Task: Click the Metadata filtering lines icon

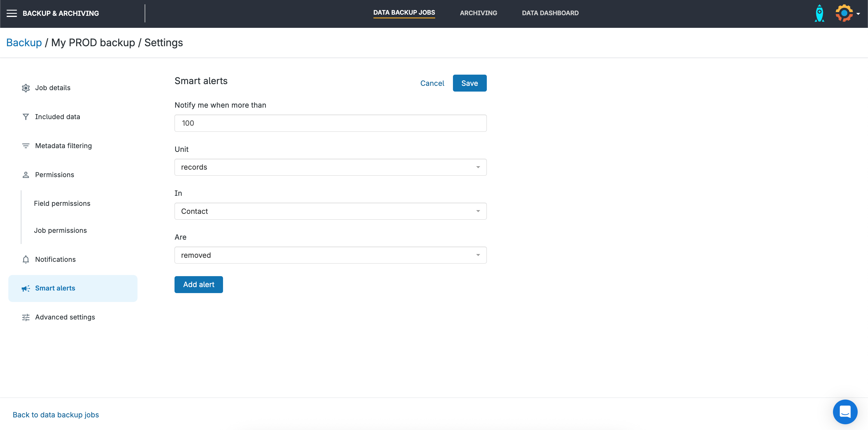Action: pos(26,146)
